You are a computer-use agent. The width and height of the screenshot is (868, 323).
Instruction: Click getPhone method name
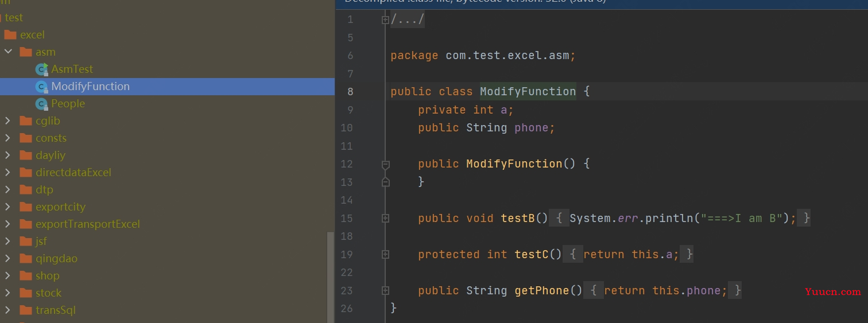[542, 290]
